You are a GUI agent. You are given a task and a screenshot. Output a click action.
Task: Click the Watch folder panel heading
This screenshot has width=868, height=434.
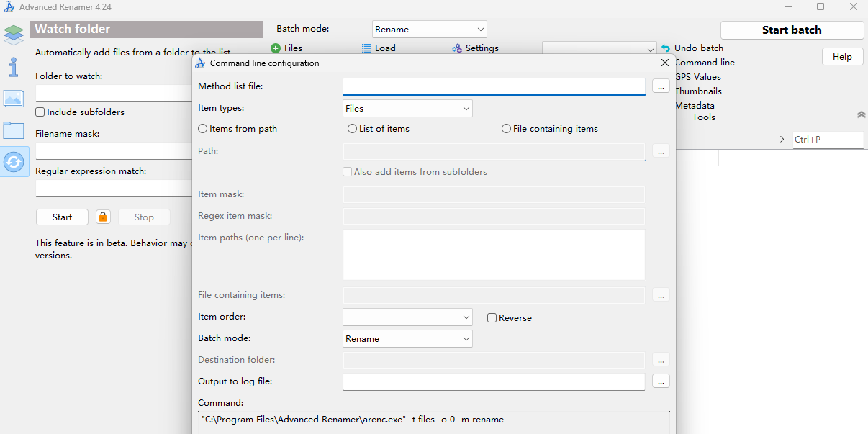(147, 30)
